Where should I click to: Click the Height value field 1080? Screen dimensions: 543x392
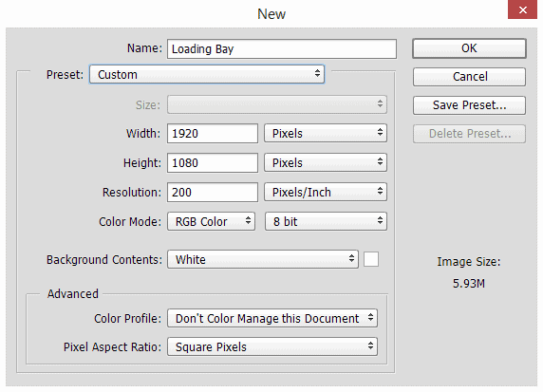click(213, 162)
